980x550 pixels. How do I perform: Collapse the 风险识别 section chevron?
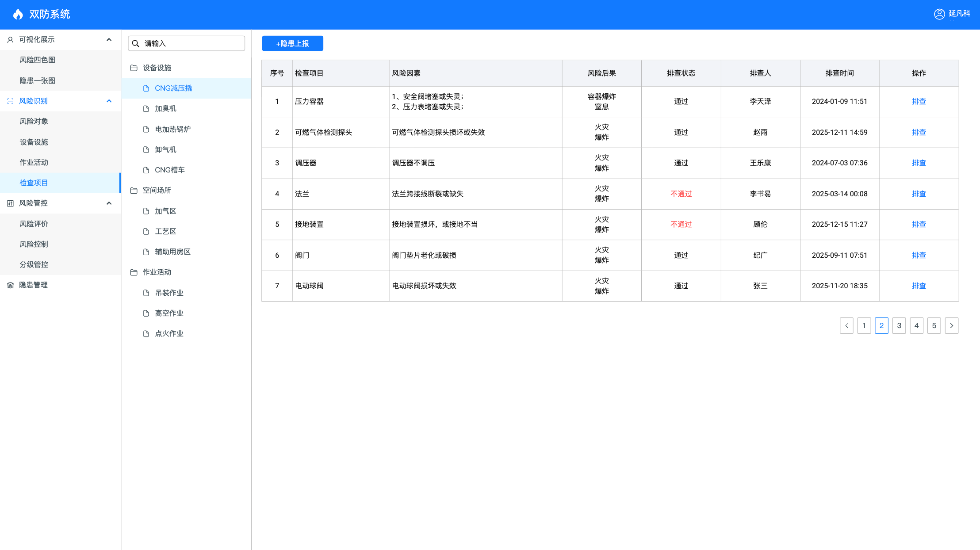point(109,101)
